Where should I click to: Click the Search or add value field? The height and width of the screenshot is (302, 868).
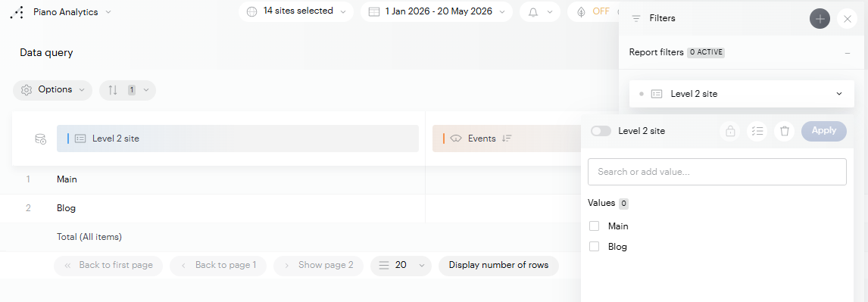click(717, 172)
